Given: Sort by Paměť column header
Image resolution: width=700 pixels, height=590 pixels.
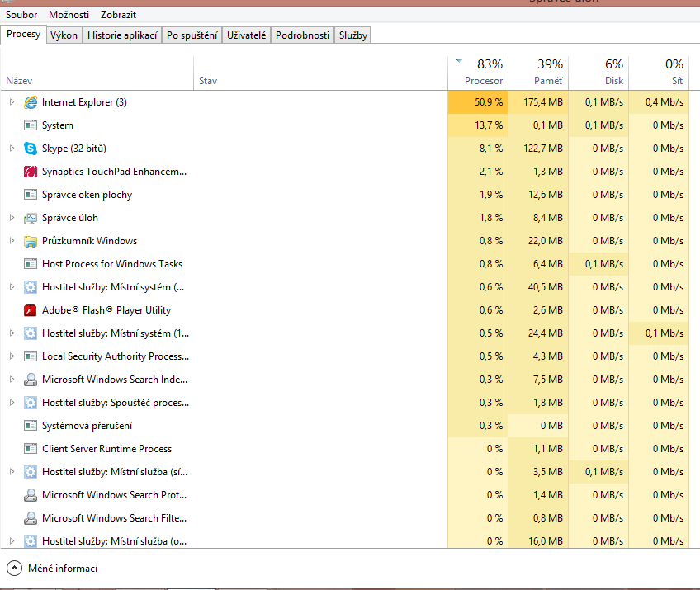Looking at the screenshot, I should (538, 73).
